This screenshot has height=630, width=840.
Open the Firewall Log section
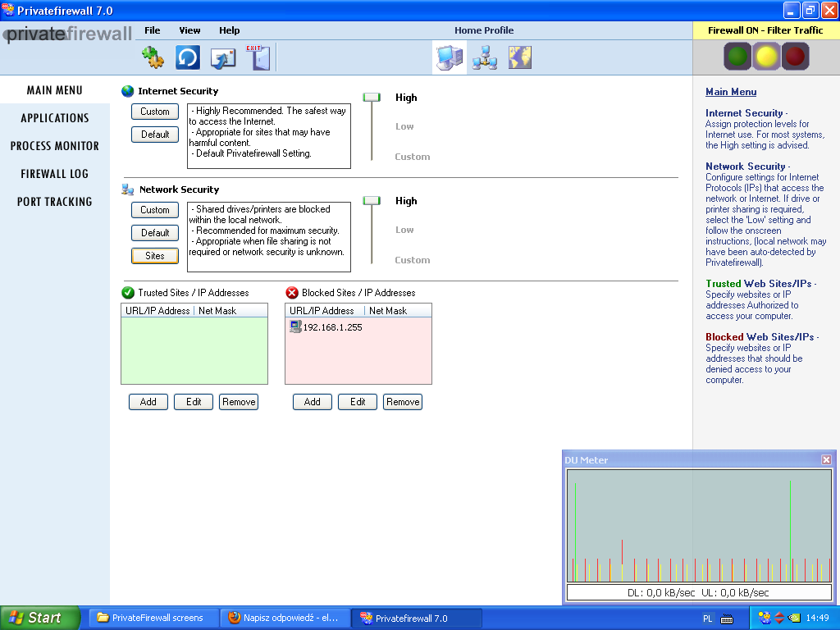coord(55,174)
